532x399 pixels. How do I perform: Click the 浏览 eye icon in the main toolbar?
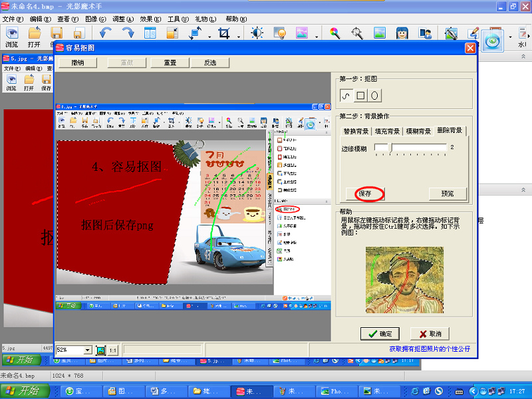click(12, 33)
